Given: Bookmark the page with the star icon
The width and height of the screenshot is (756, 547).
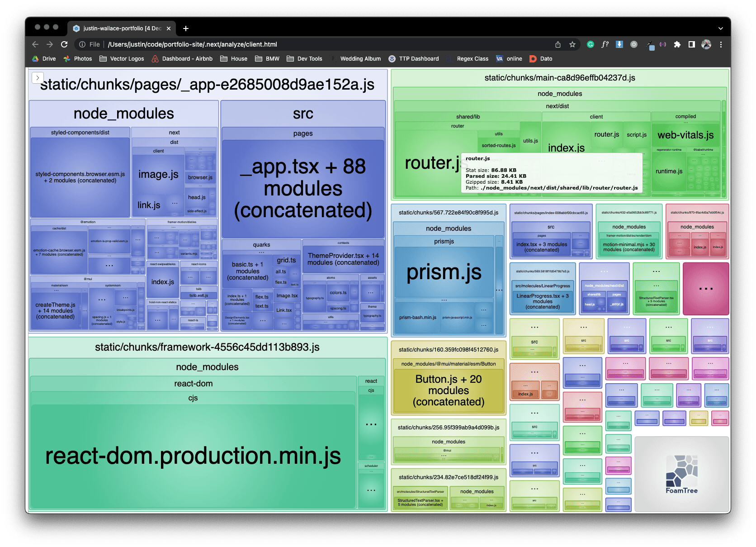Looking at the screenshot, I should click(573, 44).
